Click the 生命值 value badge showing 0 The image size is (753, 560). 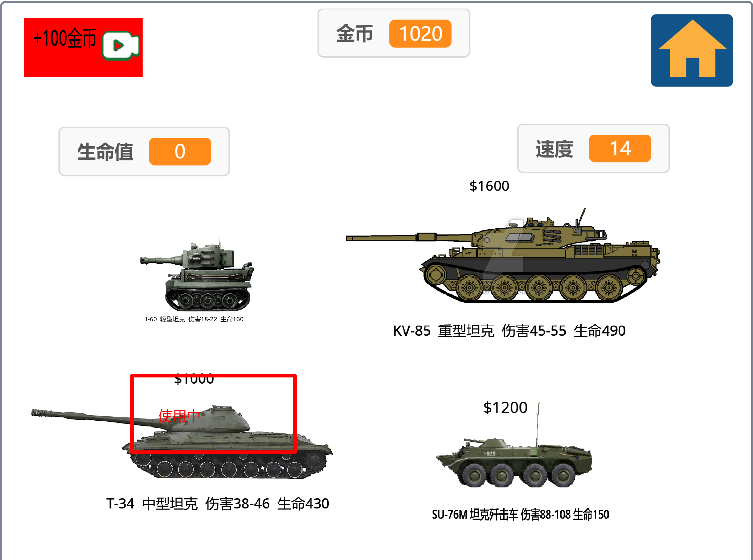tap(180, 152)
